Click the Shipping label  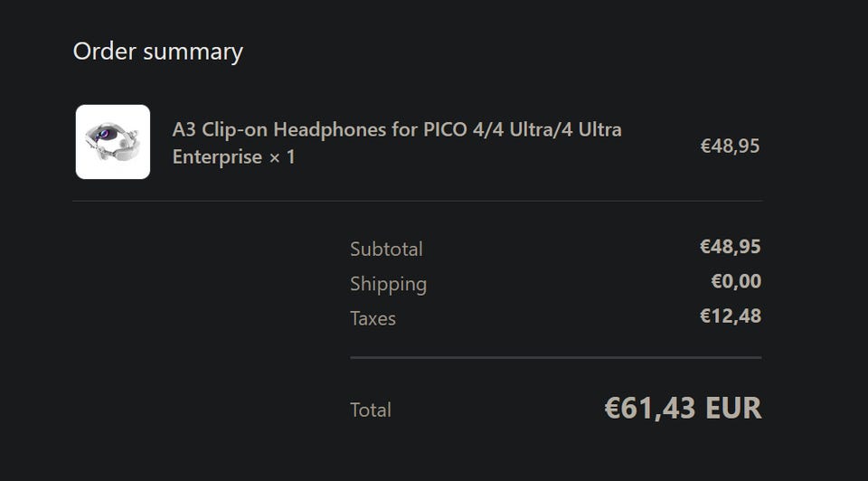(x=388, y=284)
